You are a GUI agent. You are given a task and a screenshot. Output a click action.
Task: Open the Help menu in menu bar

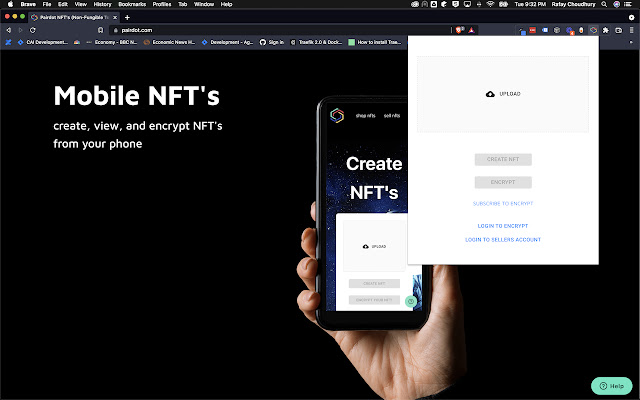(x=227, y=4)
